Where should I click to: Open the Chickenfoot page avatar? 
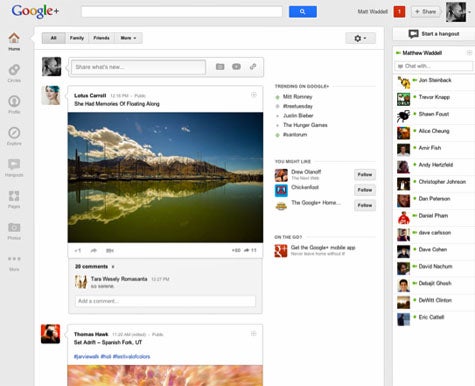tap(281, 191)
